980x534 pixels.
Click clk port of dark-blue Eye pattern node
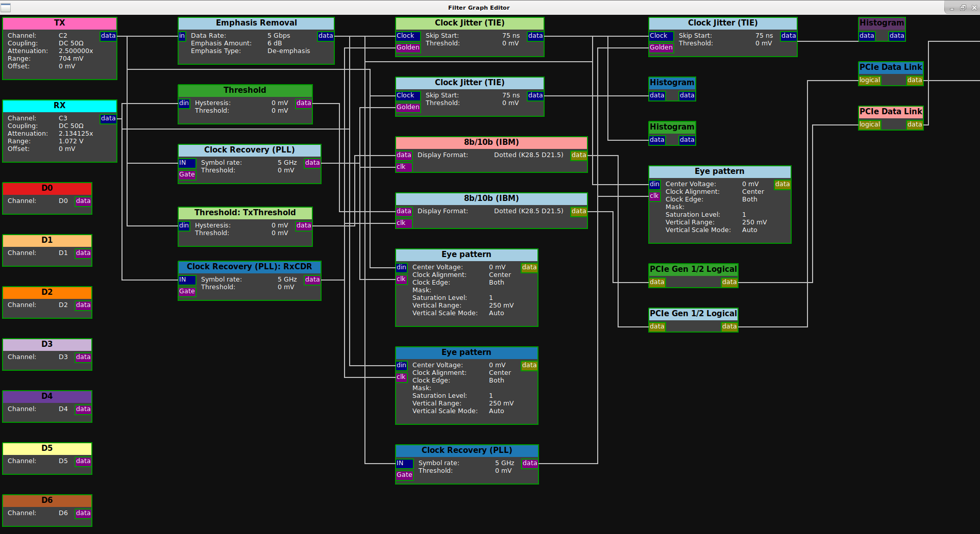point(402,377)
